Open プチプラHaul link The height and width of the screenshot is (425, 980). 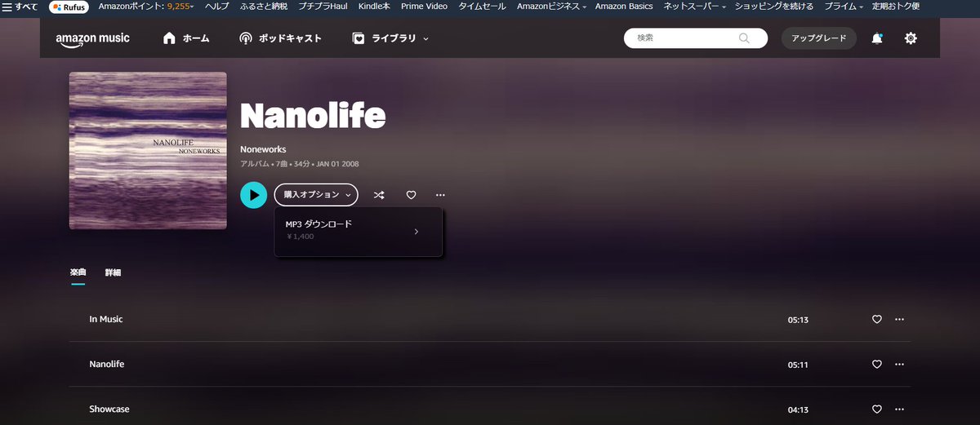point(323,7)
